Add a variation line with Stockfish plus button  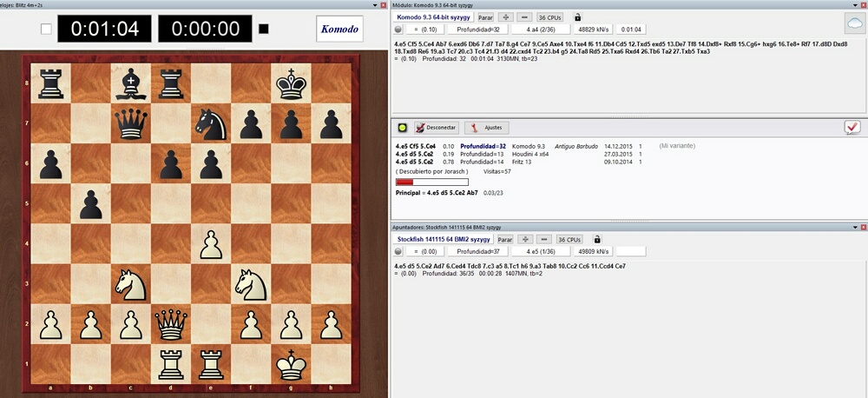click(525, 240)
